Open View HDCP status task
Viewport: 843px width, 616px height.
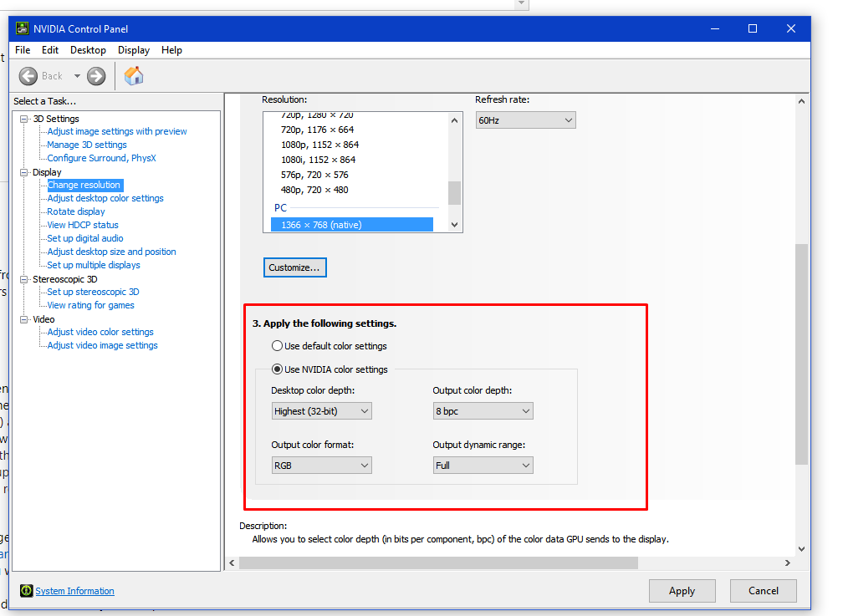[x=82, y=225]
